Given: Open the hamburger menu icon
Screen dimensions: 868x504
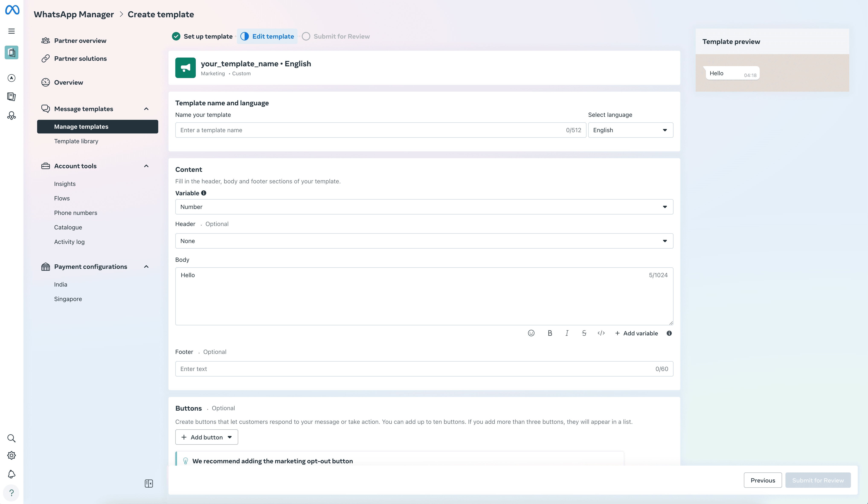Looking at the screenshot, I should click(x=11, y=31).
